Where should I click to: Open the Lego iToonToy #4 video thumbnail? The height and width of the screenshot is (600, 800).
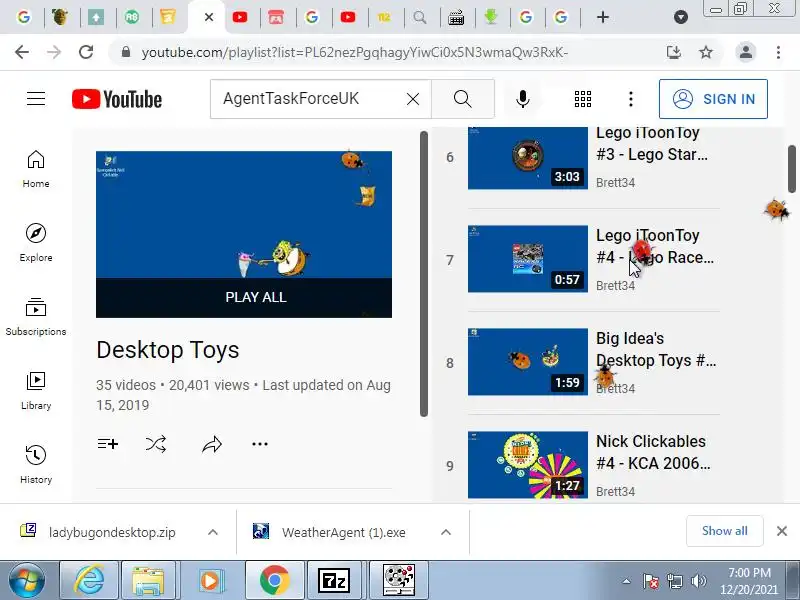[528, 259]
